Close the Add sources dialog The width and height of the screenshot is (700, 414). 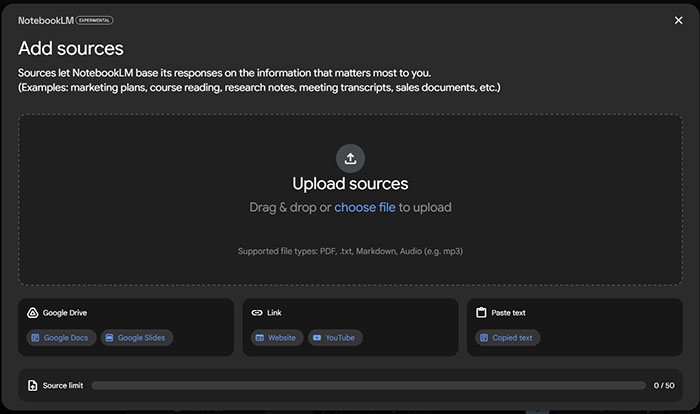pos(679,20)
